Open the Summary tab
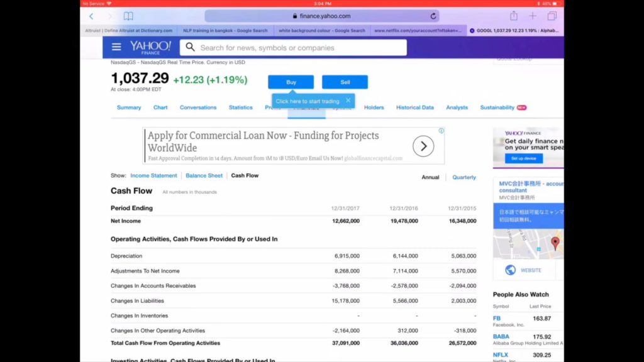The width and height of the screenshot is (644, 362). (128, 107)
